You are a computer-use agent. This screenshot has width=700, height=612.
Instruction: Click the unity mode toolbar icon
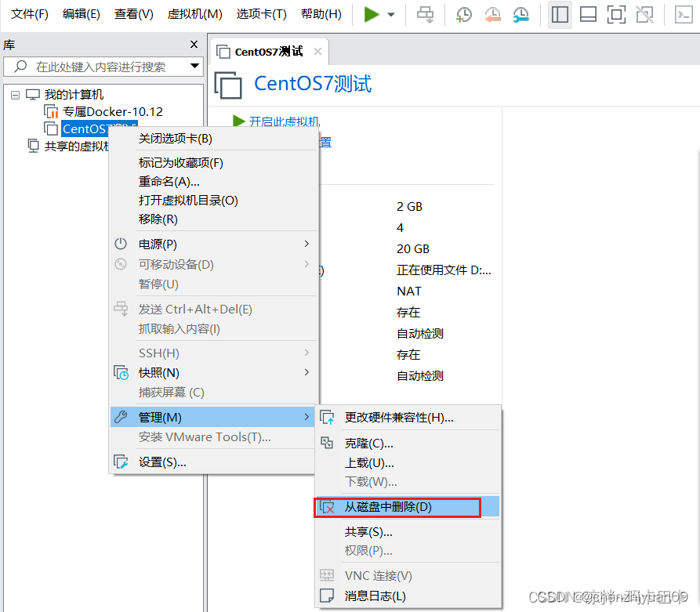644,15
